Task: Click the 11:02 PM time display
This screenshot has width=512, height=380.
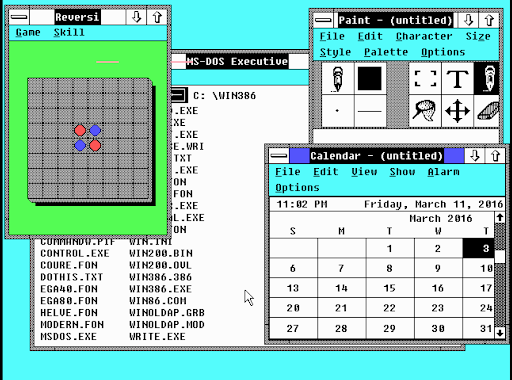Action: point(302,204)
